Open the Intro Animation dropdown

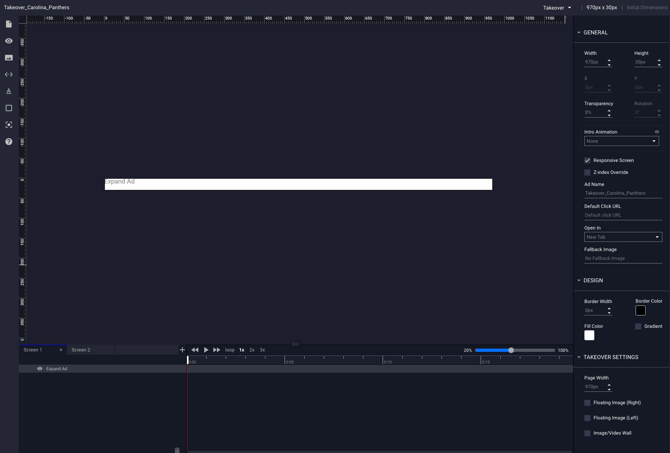tap(621, 141)
